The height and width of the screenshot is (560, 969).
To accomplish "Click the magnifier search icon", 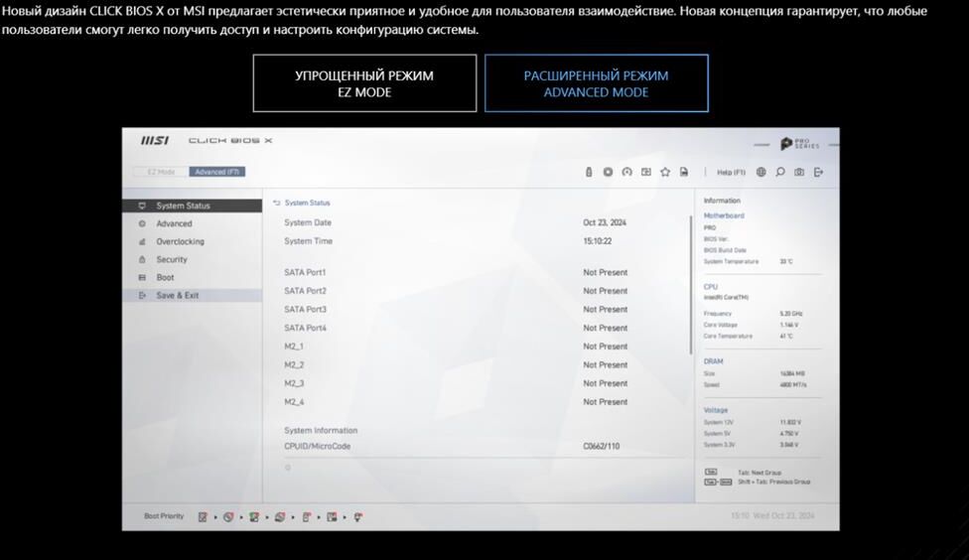I will [x=780, y=172].
